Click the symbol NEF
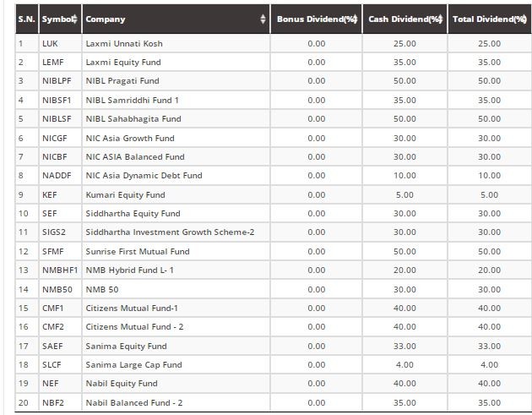The height and width of the screenshot is (415, 532). (51, 384)
